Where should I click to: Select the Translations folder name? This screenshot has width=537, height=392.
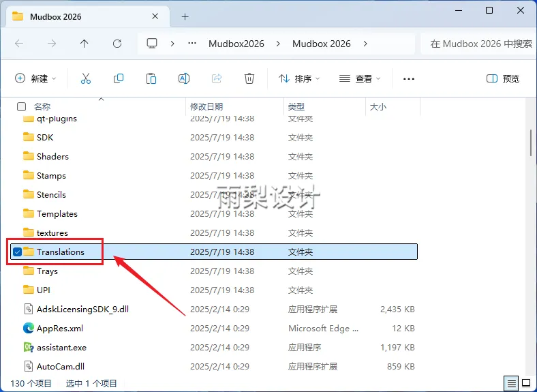click(61, 252)
